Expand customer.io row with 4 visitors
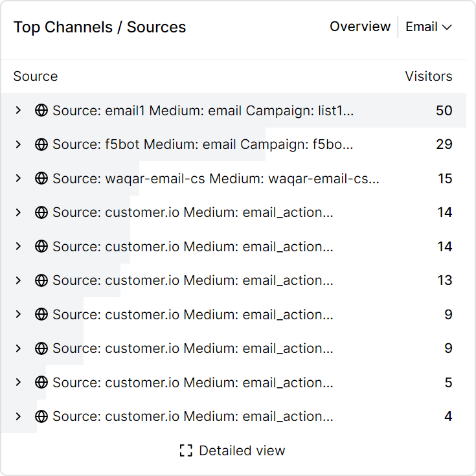This screenshot has height=476, width=476. pyautogui.click(x=18, y=416)
